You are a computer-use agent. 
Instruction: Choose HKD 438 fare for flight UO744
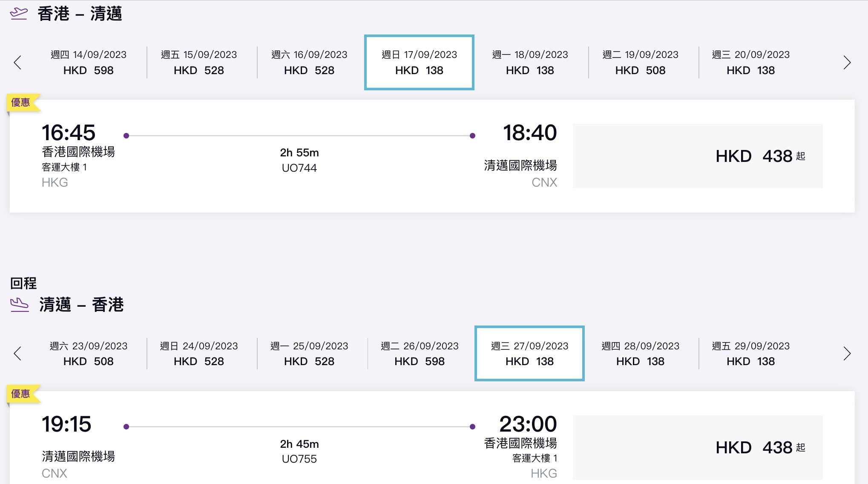pos(698,156)
